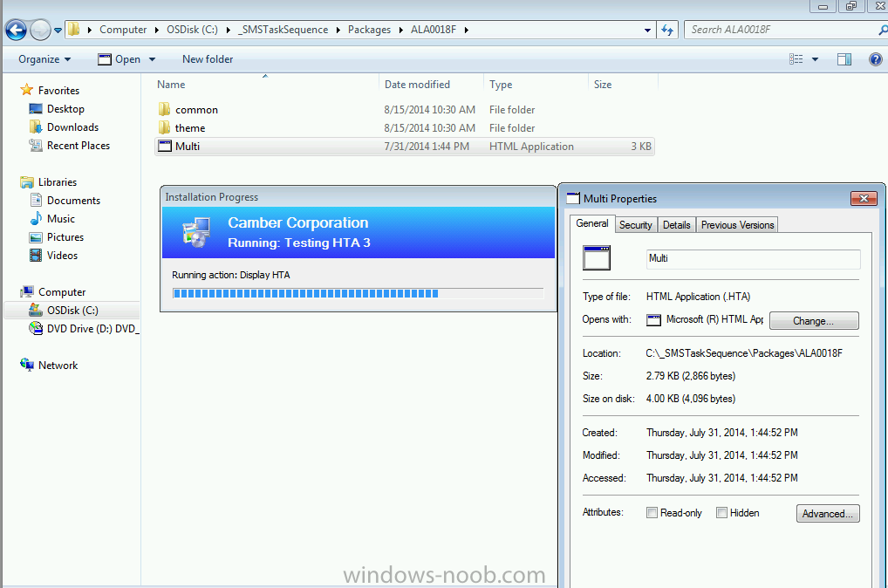Edit the Multi file name field
Viewport: 888px width, 588px height.
click(x=753, y=259)
